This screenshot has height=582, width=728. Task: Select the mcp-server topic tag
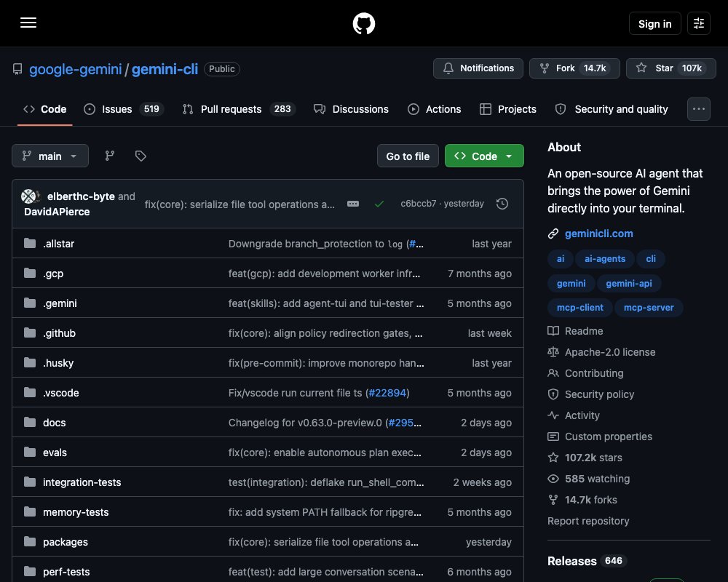pyautogui.click(x=649, y=307)
